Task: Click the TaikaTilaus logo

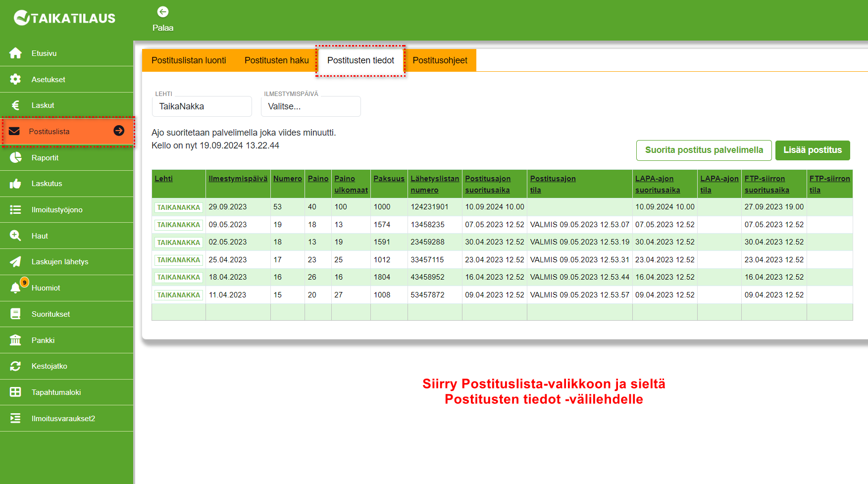Action: click(64, 18)
